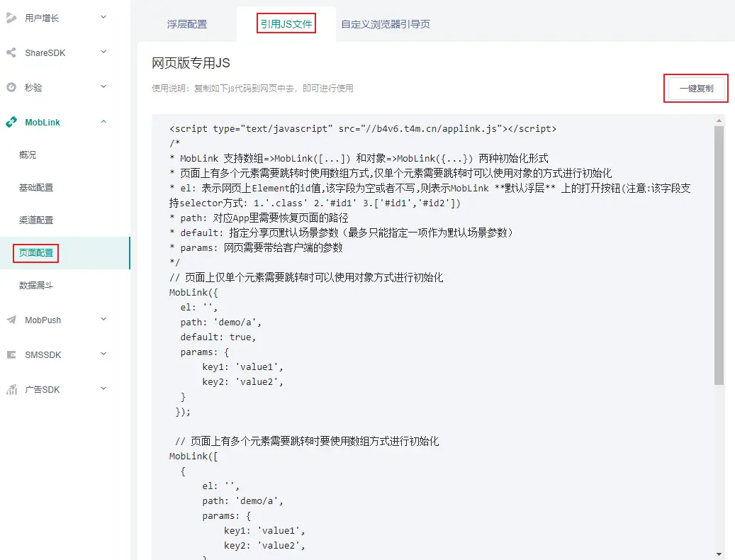
Task: Click the MobLink menu label
Action: tap(43, 123)
